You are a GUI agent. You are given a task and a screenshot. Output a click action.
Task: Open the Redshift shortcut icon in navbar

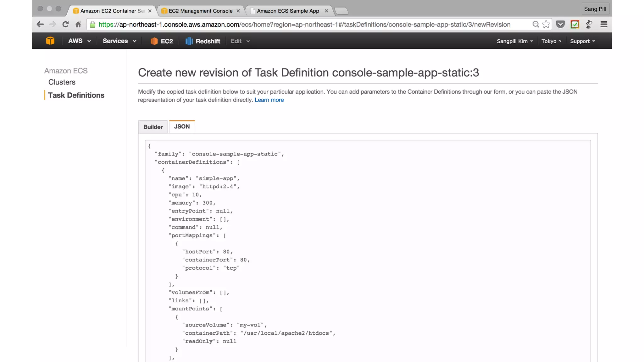pyautogui.click(x=189, y=41)
